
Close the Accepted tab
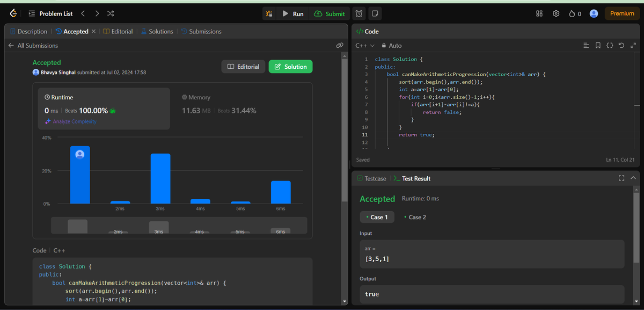pyautogui.click(x=94, y=32)
